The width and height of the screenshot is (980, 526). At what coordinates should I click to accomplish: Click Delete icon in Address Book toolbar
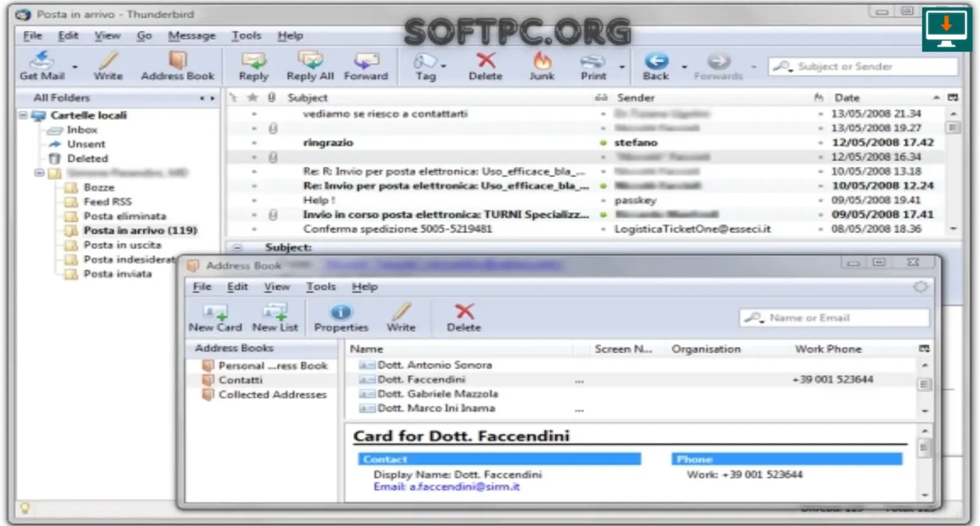coord(464,311)
